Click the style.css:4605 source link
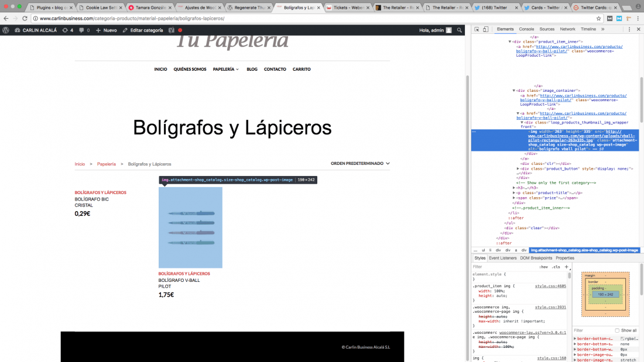The image size is (644, 362). (x=550, y=286)
